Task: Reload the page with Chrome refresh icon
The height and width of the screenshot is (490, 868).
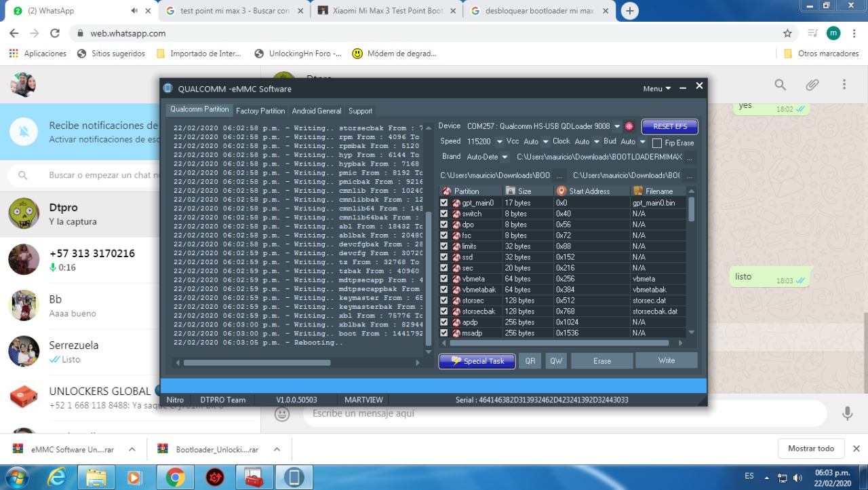Action: [55, 33]
